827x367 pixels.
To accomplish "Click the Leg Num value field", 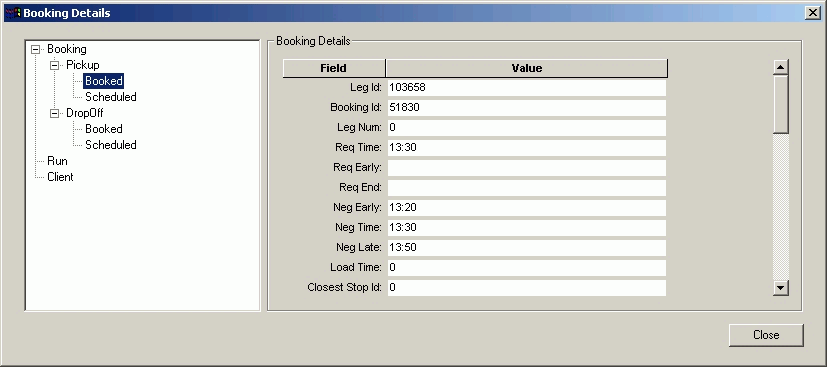I will [x=527, y=128].
